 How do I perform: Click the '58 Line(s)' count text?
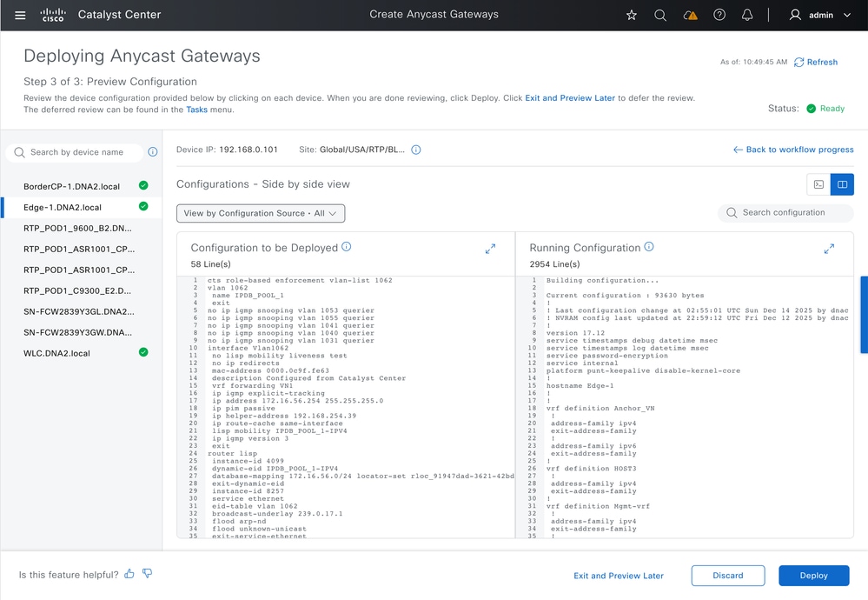tap(211, 264)
